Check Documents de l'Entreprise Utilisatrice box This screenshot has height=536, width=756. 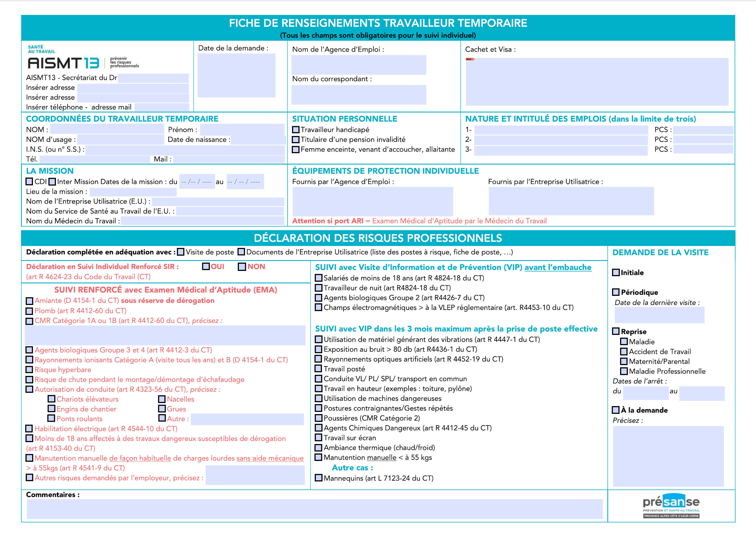241,252
